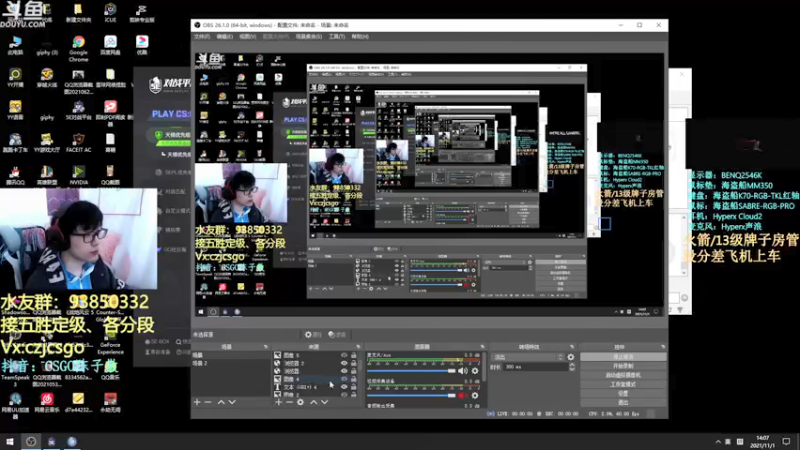
Task: Float the Scene Transitions dock panel icon
Action: 572,347
